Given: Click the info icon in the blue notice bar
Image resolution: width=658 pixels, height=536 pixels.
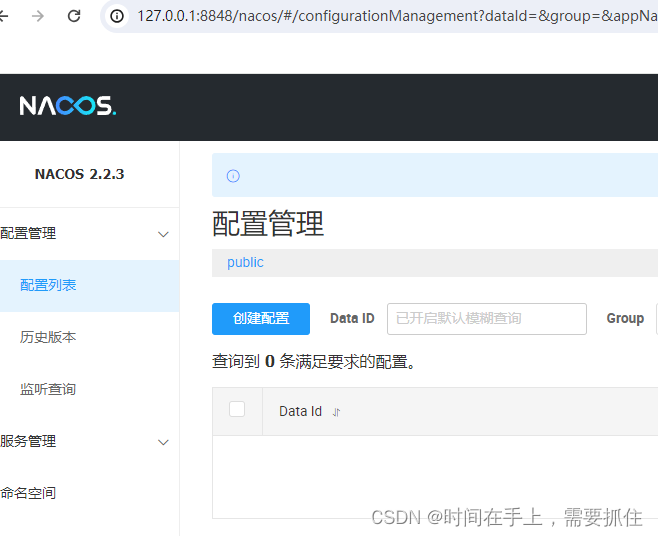Looking at the screenshot, I should (x=233, y=176).
